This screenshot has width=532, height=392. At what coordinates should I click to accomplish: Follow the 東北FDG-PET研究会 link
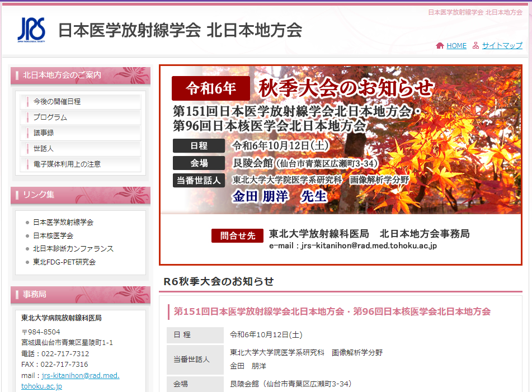64,262
